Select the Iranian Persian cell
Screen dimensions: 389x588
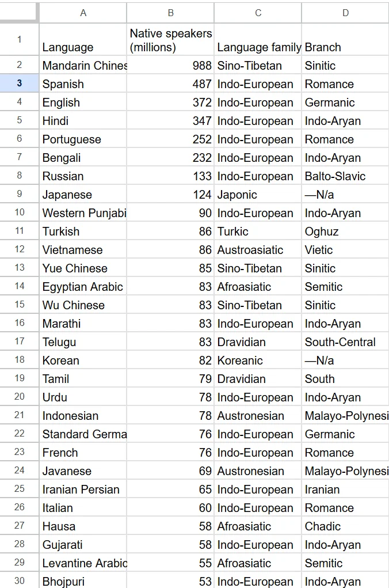[83, 488]
